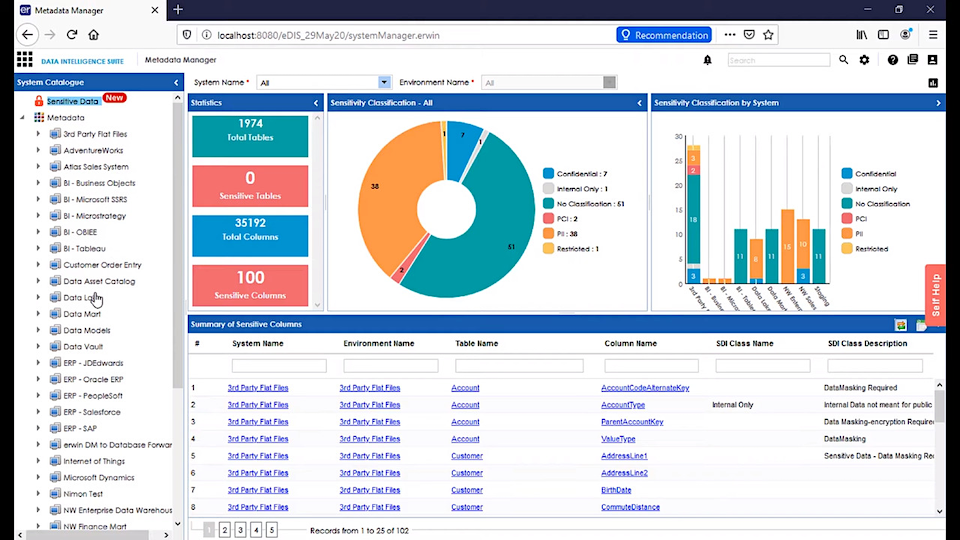Screen dimensions: 960x540
Task: Open the System Name dropdown
Action: [x=385, y=83]
